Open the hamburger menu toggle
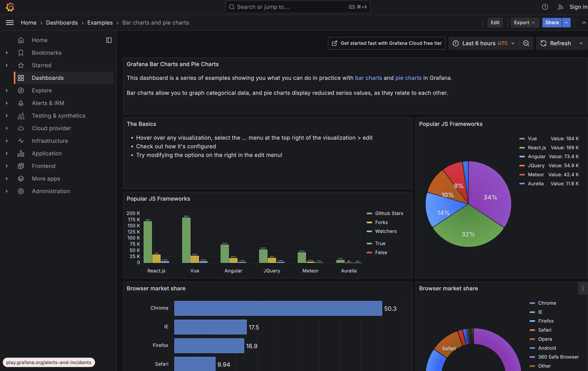The height and width of the screenshot is (371, 588). click(x=10, y=23)
